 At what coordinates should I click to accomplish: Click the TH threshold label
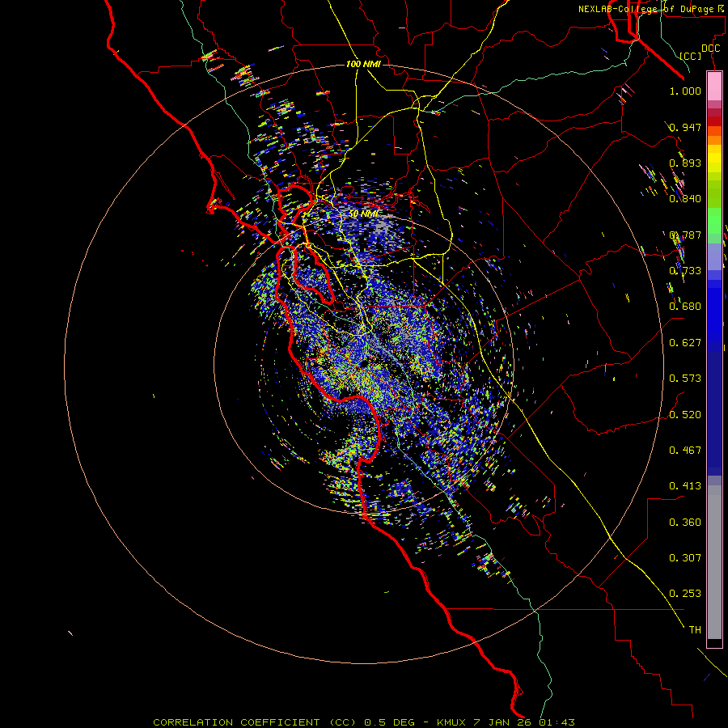pos(695,630)
